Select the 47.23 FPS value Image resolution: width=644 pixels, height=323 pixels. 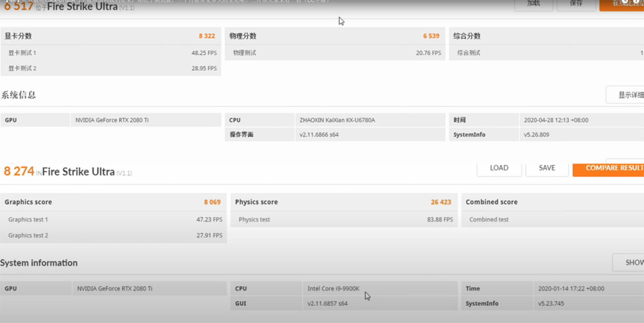pos(209,219)
